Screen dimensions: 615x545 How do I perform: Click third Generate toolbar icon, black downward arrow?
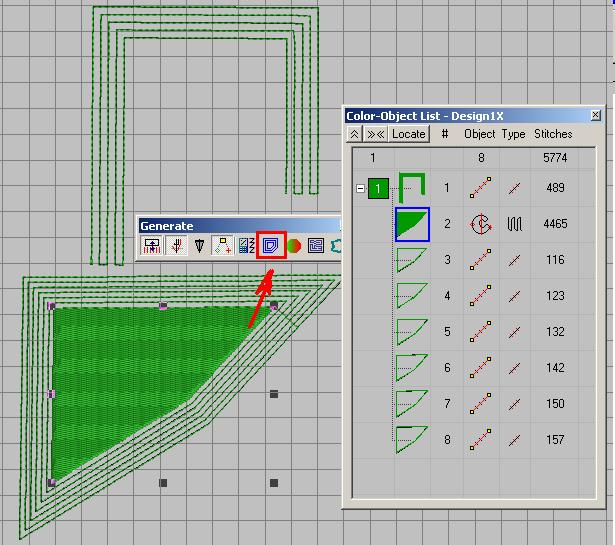199,246
